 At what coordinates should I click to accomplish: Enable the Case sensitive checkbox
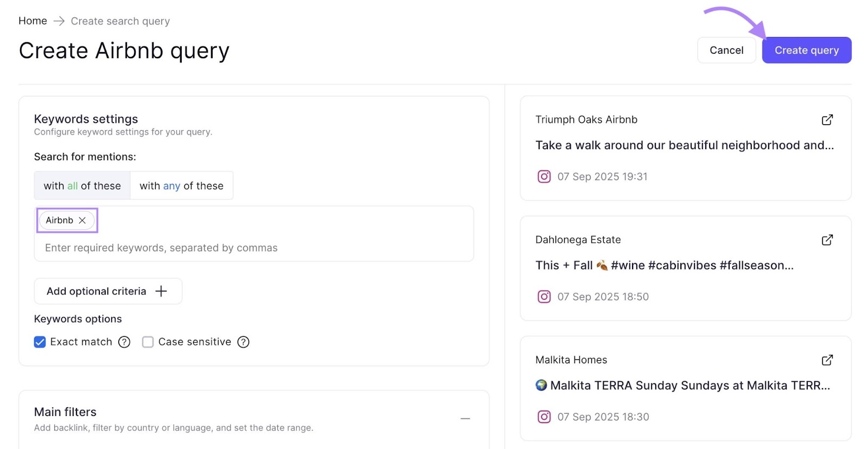[148, 342]
